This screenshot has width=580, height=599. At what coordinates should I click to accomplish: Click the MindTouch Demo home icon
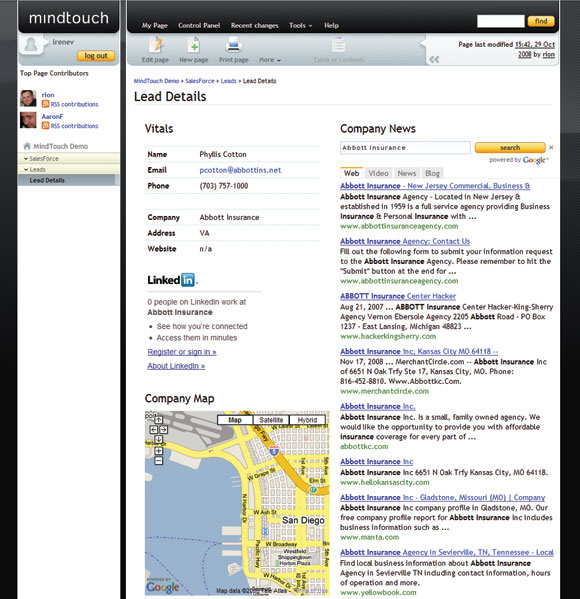point(27,146)
